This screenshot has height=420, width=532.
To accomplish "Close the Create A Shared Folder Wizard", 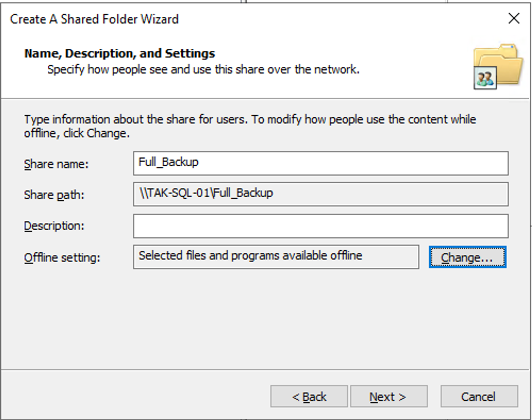I will 513,19.
